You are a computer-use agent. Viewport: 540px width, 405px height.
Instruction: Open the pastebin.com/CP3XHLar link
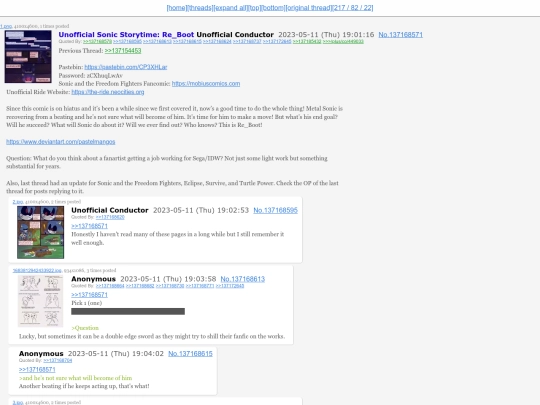click(126, 67)
